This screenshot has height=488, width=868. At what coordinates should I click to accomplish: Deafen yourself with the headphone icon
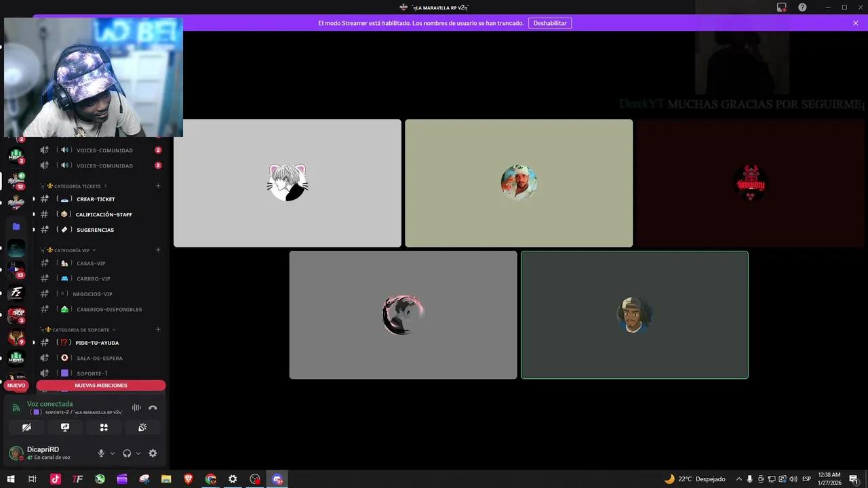tap(126, 453)
